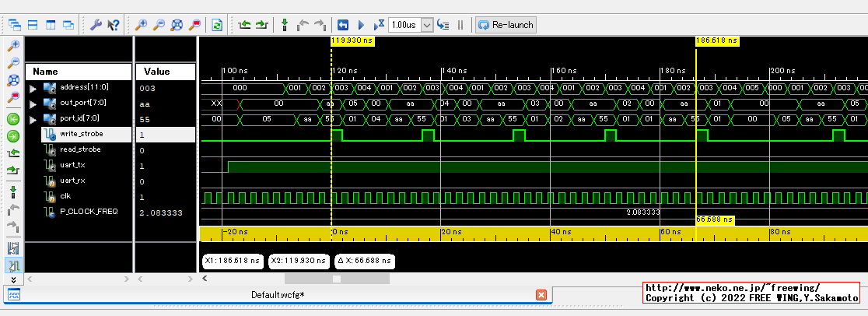Click the cascade windows icon

click(x=14, y=25)
